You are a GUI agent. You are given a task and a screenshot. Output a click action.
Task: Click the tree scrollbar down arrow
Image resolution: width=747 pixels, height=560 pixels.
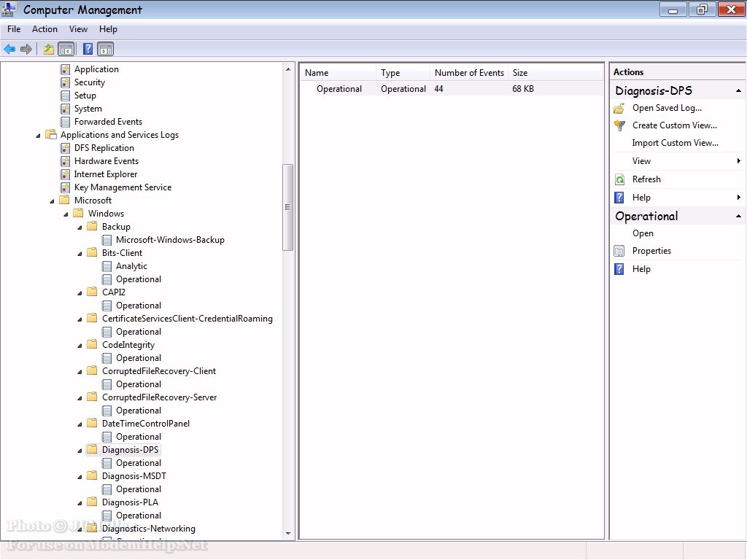(x=287, y=533)
